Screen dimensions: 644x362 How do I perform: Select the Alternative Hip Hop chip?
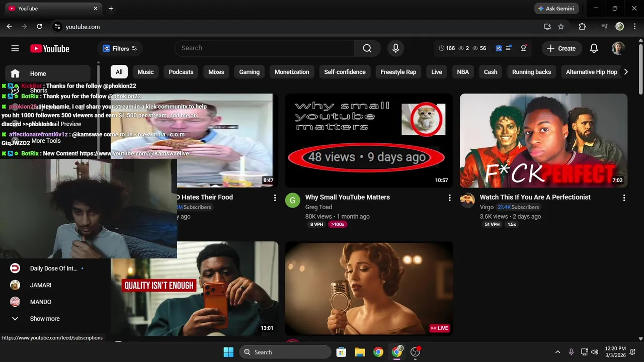pyautogui.click(x=591, y=72)
